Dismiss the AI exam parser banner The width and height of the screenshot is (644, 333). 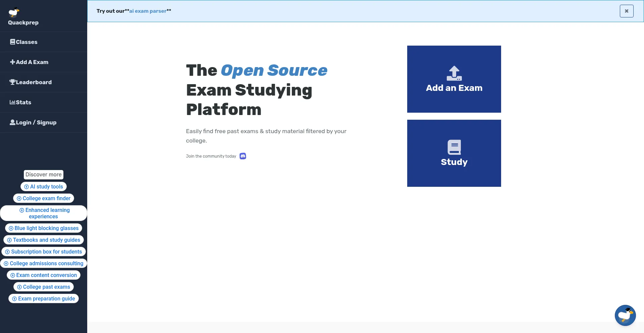[627, 11]
